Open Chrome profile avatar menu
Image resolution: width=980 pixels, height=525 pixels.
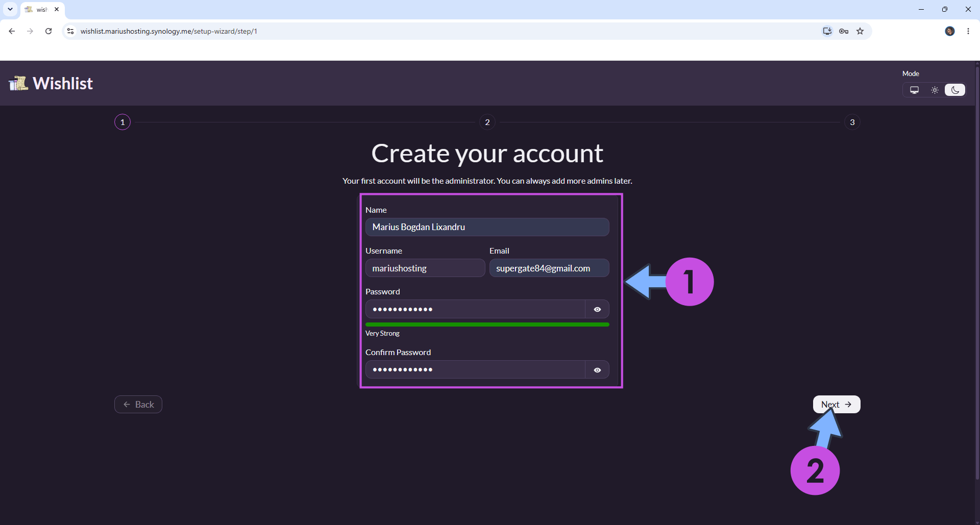[950, 31]
